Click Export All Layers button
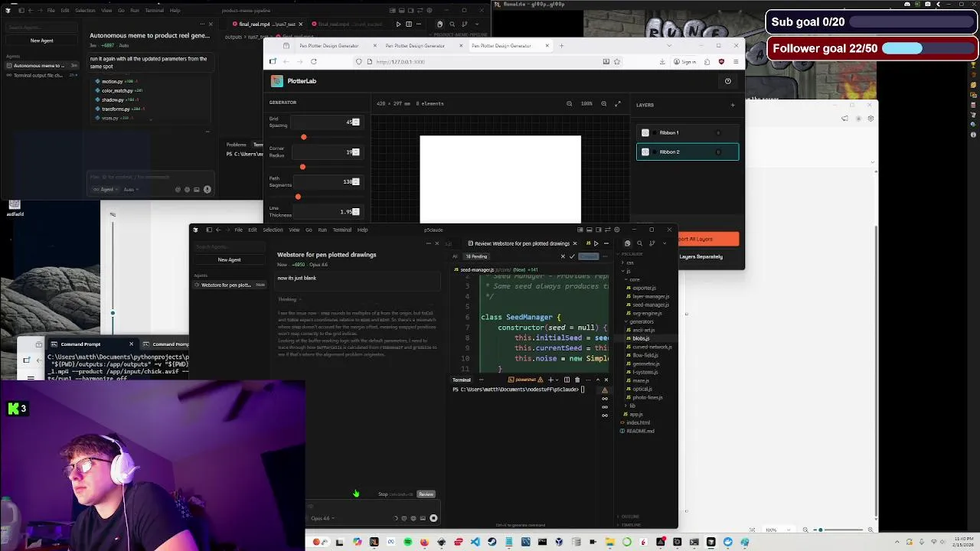 click(x=708, y=239)
